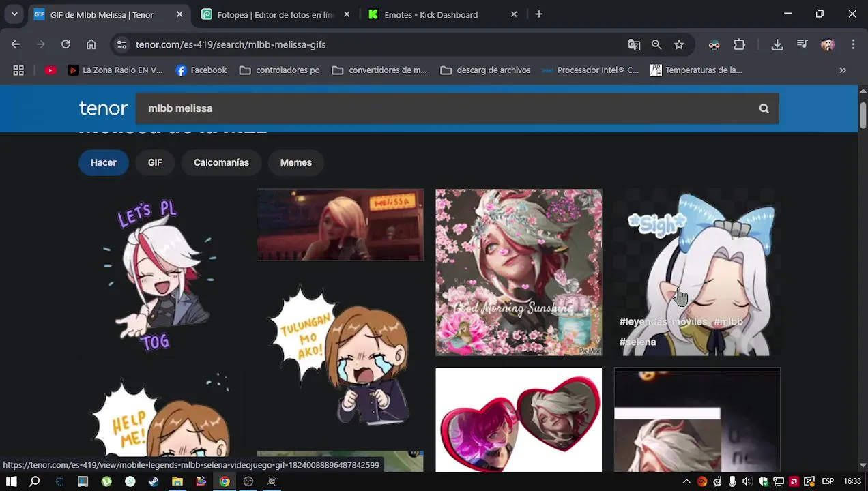Image resolution: width=868 pixels, height=491 pixels.
Task: Click the Windows Security shield tray icon
Action: (763, 481)
